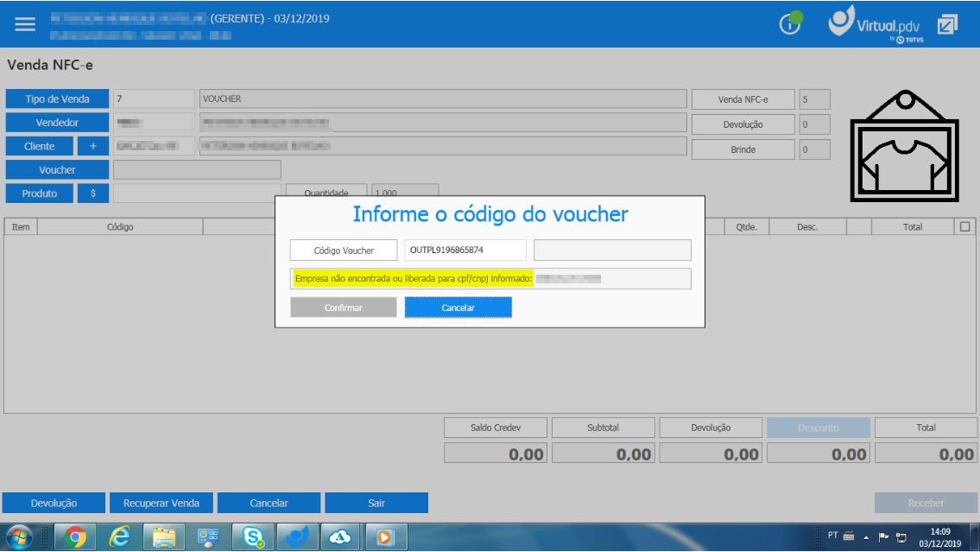This screenshot has height=552, width=980.
Task: Click the Total column header
Action: pyautogui.click(x=913, y=227)
